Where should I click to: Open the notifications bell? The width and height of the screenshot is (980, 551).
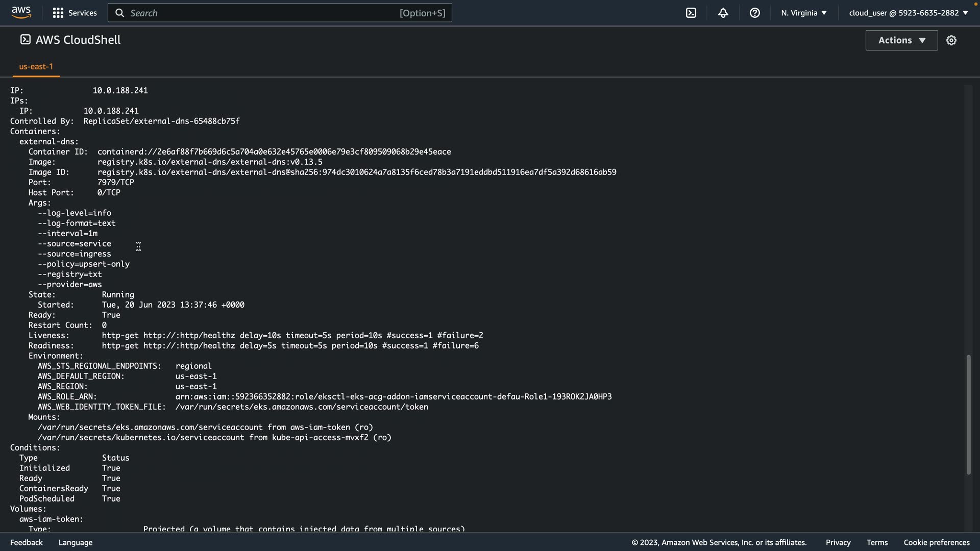pos(723,13)
